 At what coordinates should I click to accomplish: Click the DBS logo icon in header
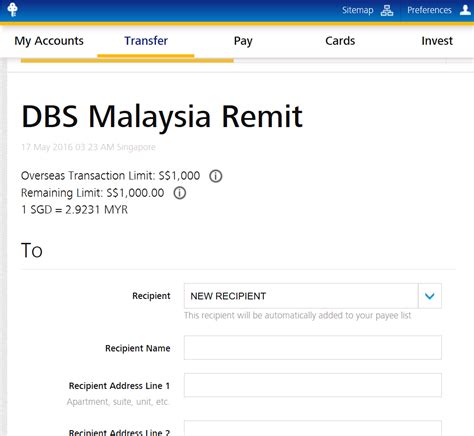pos(13,10)
